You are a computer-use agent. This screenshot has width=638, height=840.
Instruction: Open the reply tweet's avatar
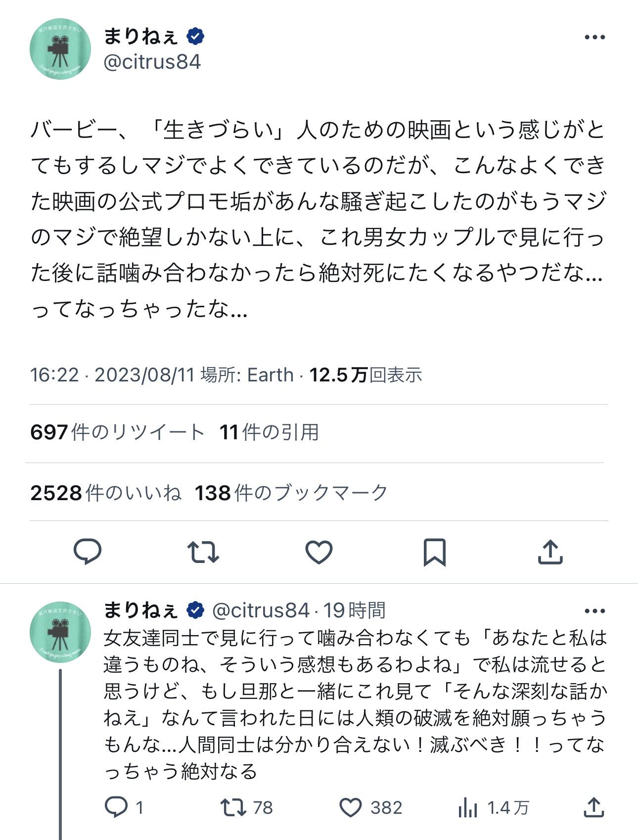tap(60, 632)
